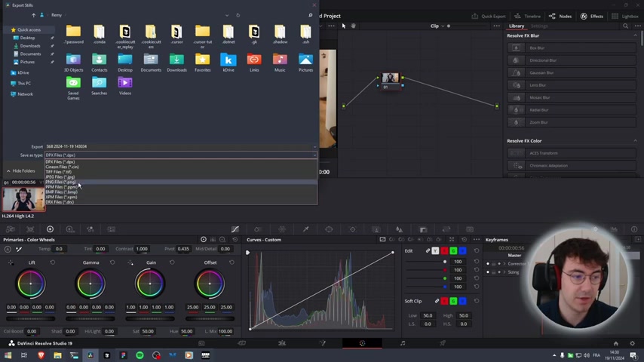Viewport: 644px width, 362px height.
Task: Go up one folder level in Export Stills
Action: click(33, 15)
